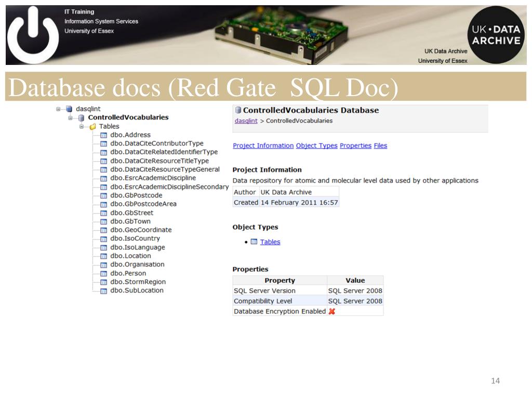Click table icon beside dbo.SubLocation
This screenshot has height=399, width=532.
click(x=104, y=291)
